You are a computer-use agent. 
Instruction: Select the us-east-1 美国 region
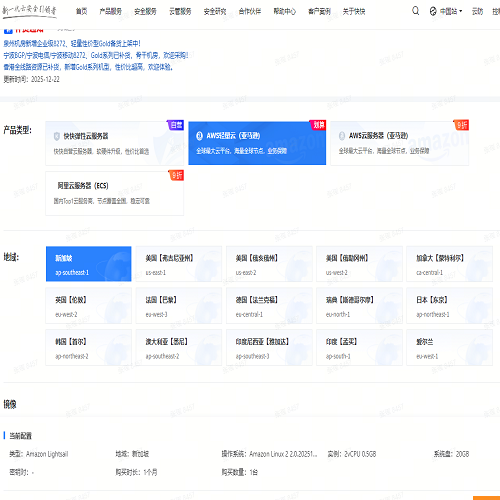(x=179, y=264)
